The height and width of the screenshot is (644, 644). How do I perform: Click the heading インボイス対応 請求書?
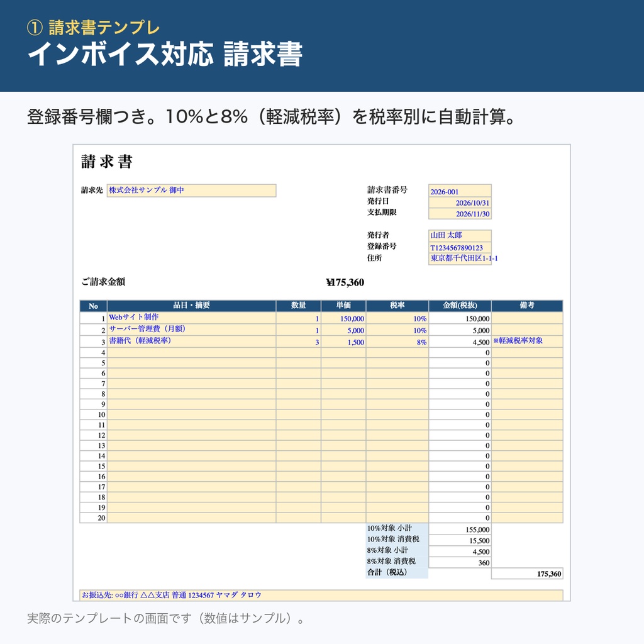pos(165,54)
